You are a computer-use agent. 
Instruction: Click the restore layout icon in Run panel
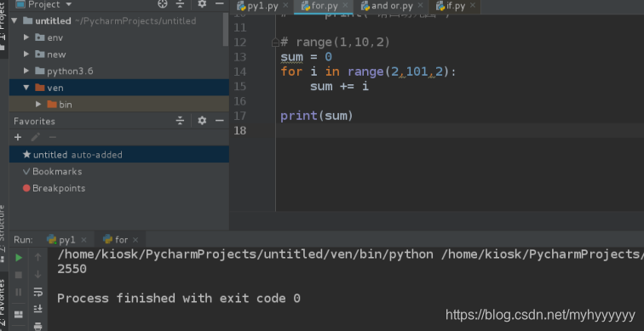[x=19, y=315]
